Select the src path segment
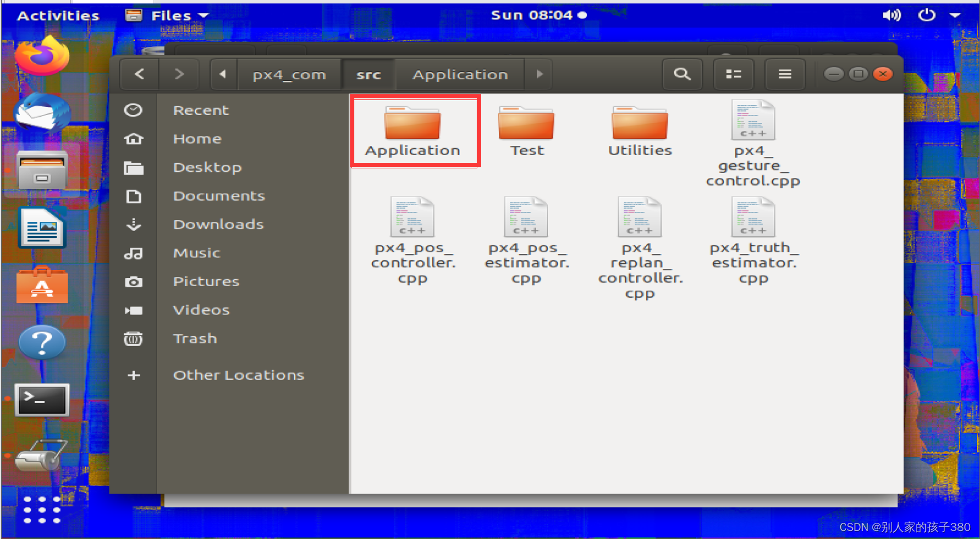This screenshot has height=539, width=980. tap(369, 75)
